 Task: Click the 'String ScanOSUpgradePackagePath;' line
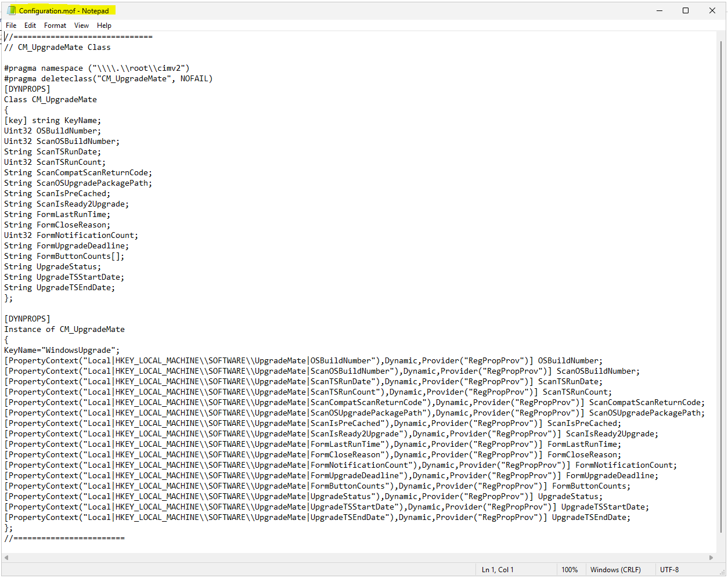pos(78,183)
